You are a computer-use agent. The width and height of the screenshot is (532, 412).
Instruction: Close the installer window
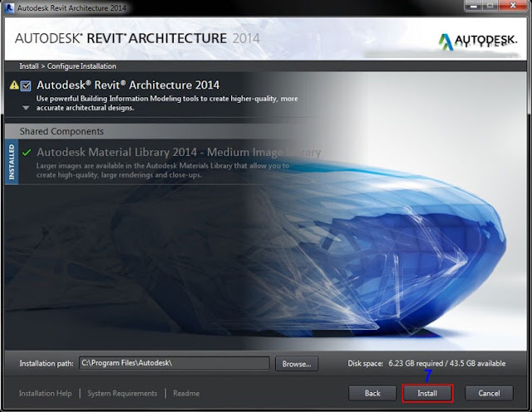coord(513,6)
